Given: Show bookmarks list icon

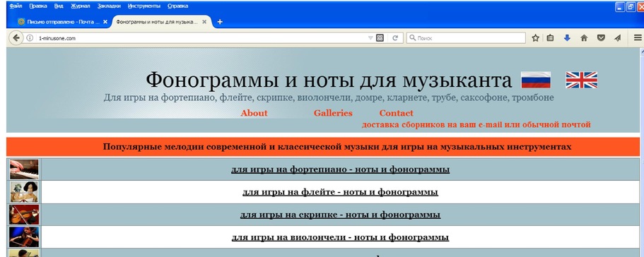Looking at the screenshot, I should [x=551, y=38].
